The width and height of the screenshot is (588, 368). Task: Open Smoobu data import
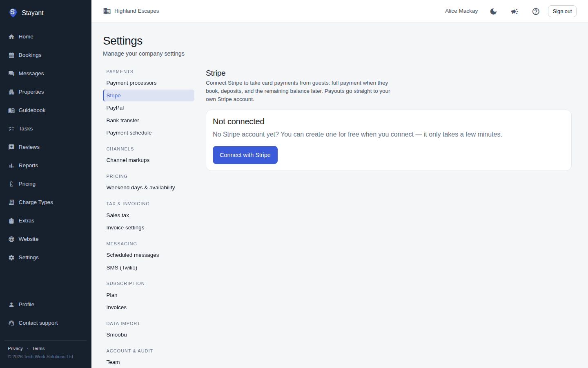coord(149,335)
